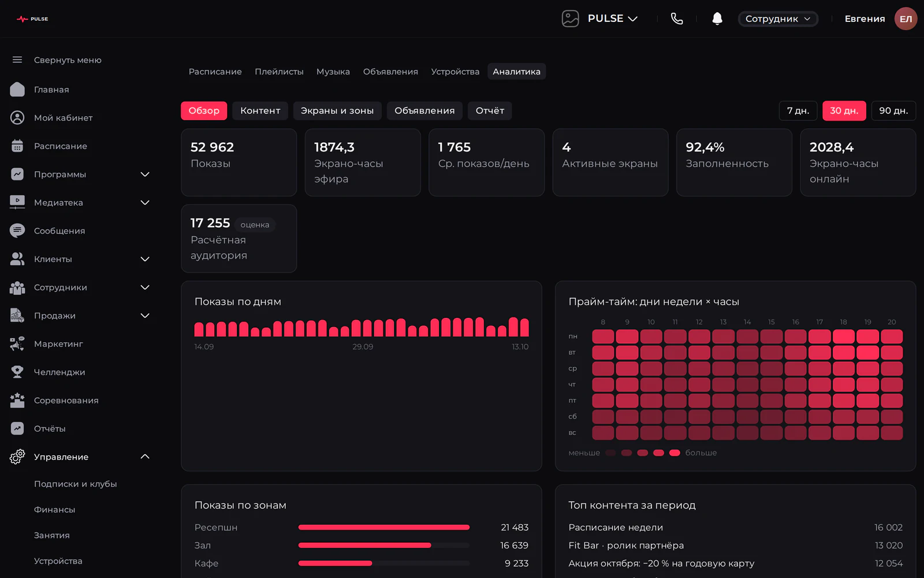Open the Экраны и зоны section
Viewport: 924px width, 578px height.
[x=337, y=110]
